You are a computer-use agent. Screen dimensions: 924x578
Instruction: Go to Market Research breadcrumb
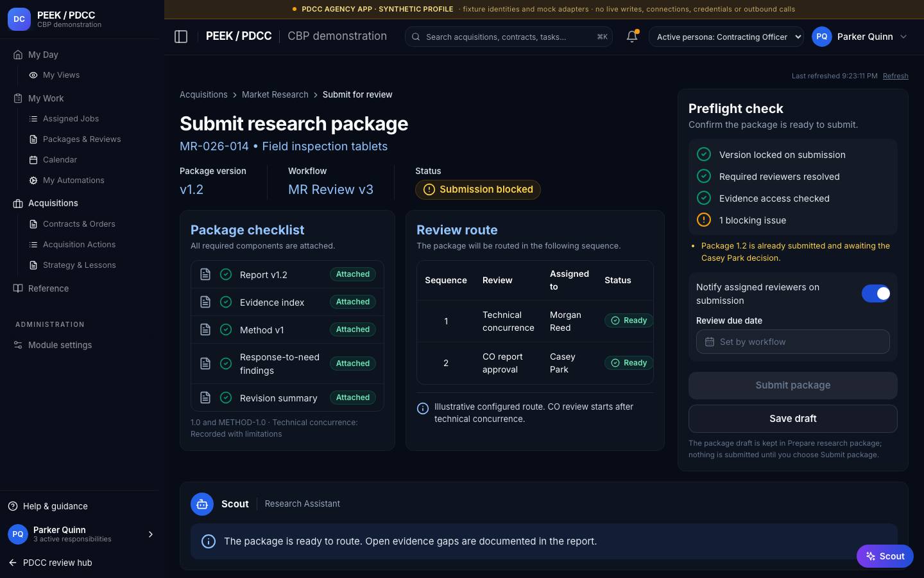[x=275, y=94]
